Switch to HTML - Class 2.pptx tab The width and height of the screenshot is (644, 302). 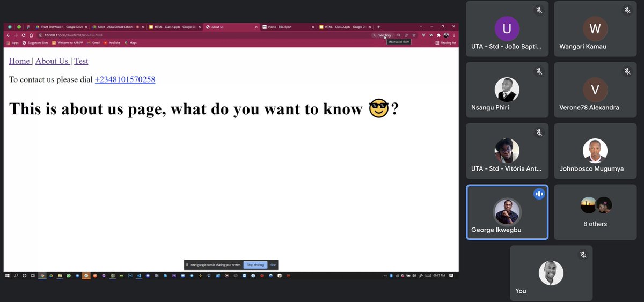coord(345,27)
